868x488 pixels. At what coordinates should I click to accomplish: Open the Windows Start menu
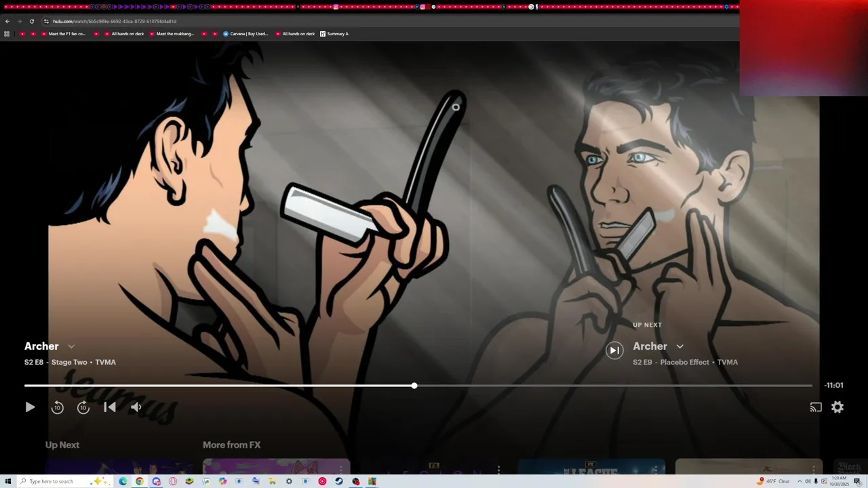(x=7, y=481)
